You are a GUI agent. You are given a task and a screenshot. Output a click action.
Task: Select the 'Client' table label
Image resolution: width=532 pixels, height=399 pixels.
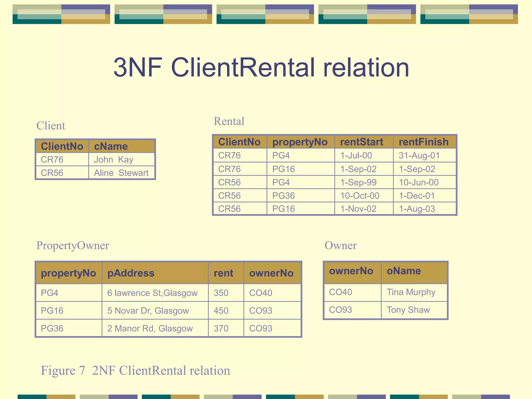(51, 126)
